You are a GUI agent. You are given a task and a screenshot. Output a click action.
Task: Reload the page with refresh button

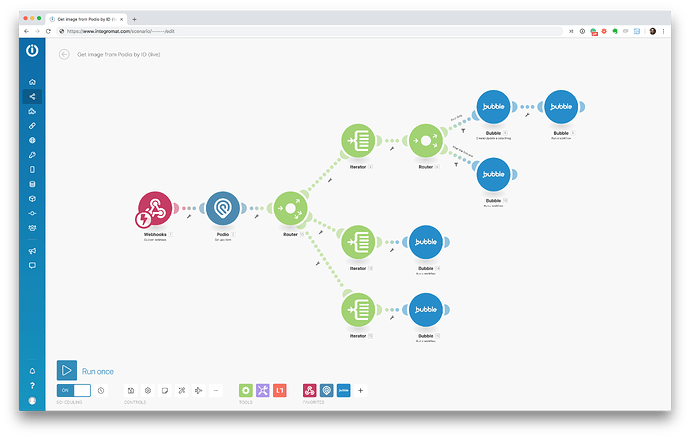click(48, 31)
